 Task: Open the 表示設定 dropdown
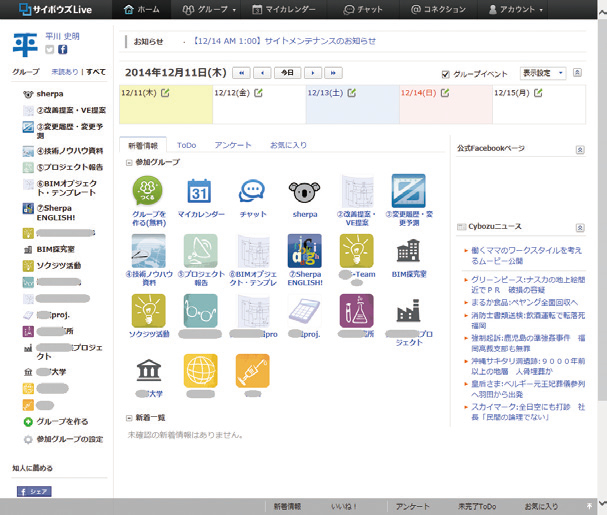click(x=543, y=73)
